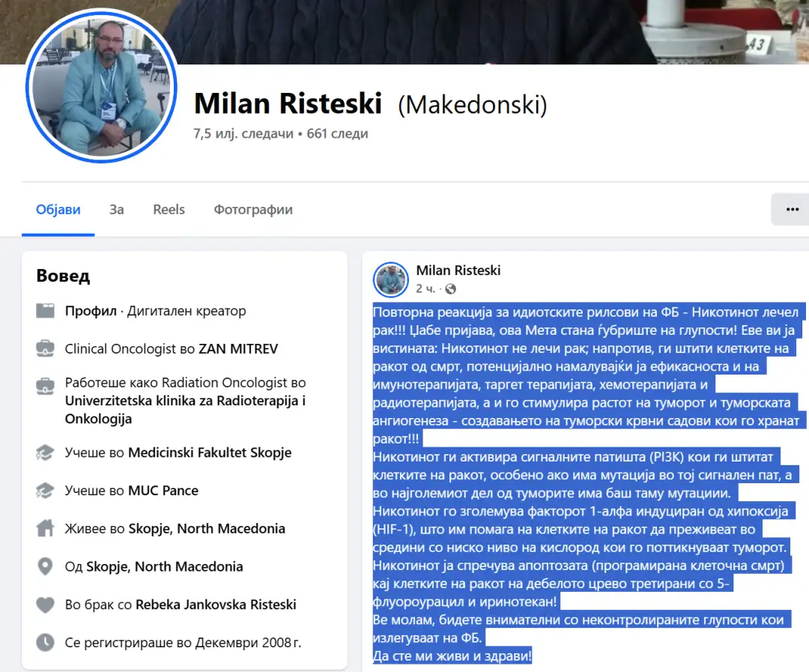Click the house icon beside Живее во
The height and width of the screenshot is (672, 809).
click(x=46, y=528)
